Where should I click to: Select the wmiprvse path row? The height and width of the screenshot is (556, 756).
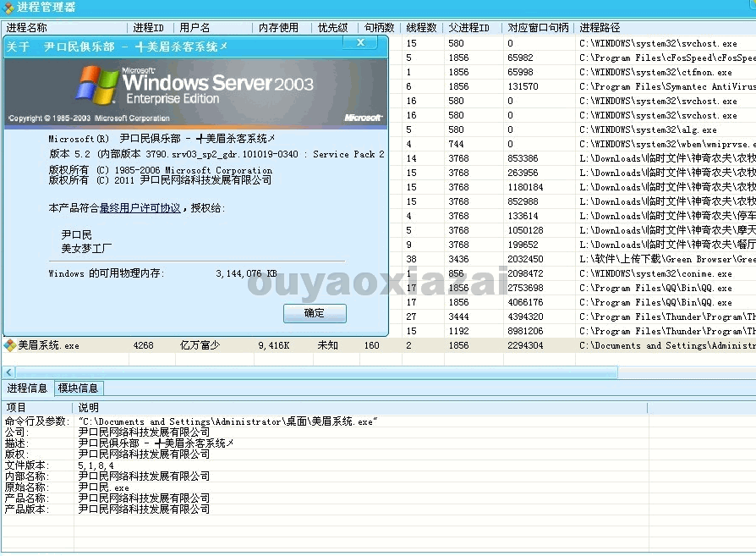pyautogui.click(x=667, y=145)
